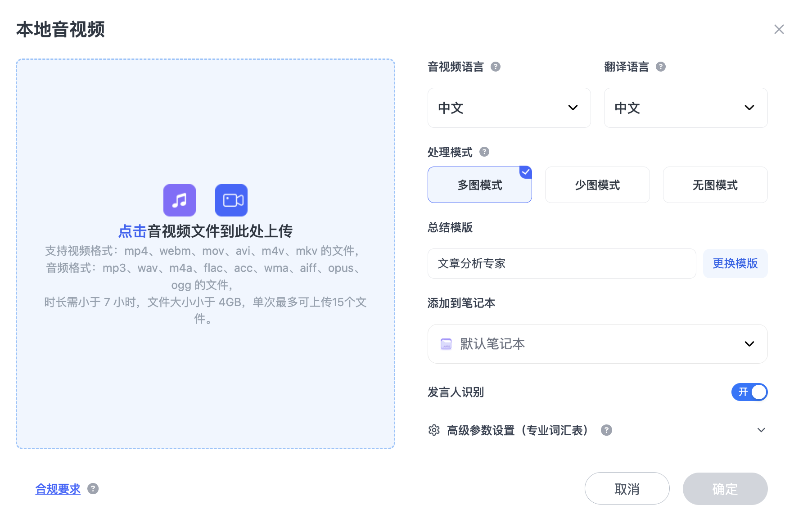This screenshot has width=803, height=532.
Task: Click the 本地音视频 dialog title
Action: tap(60, 29)
